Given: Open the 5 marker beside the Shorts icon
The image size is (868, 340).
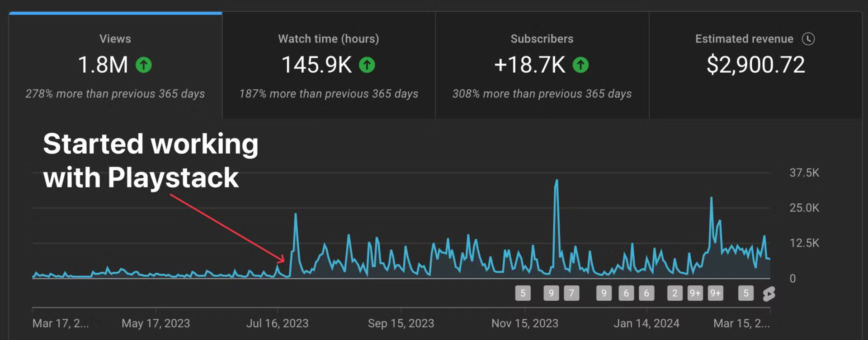Looking at the screenshot, I should point(746,293).
